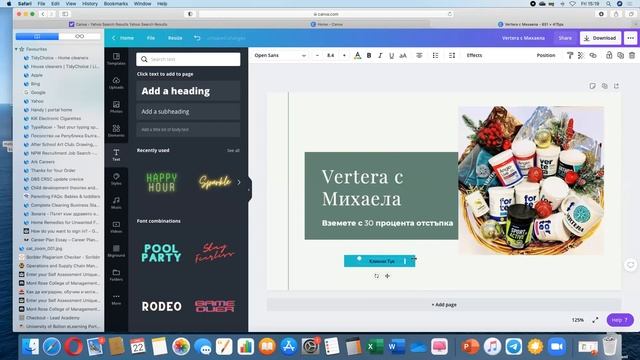Viewport: 640px width, 360px height.
Task: Toggle bulleted list formatting
Action: [436, 56]
